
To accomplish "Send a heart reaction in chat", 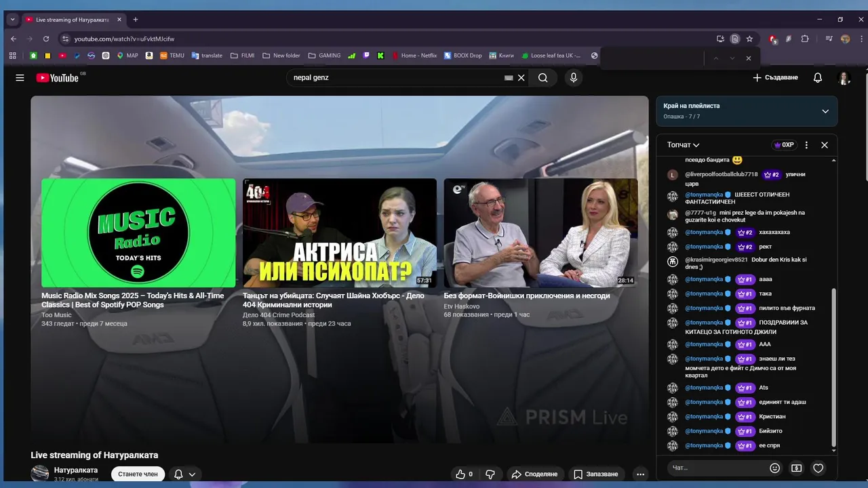I will [818, 468].
